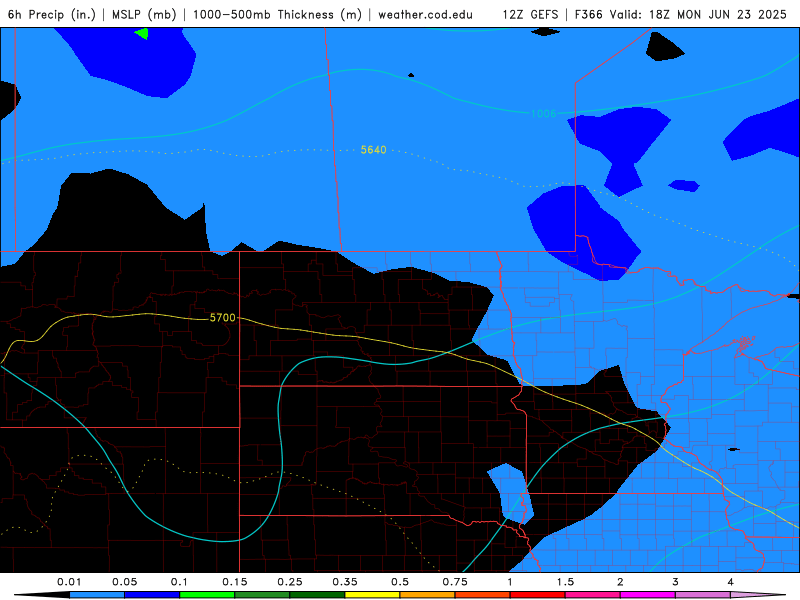800x600 pixels.
Task: Click the light blue 0.01 legend swatch
Action: point(97,595)
